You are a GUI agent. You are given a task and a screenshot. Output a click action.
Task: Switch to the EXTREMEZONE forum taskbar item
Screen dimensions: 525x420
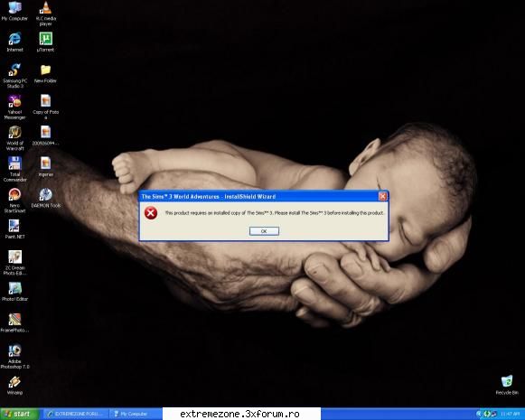click(x=76, y=414)
